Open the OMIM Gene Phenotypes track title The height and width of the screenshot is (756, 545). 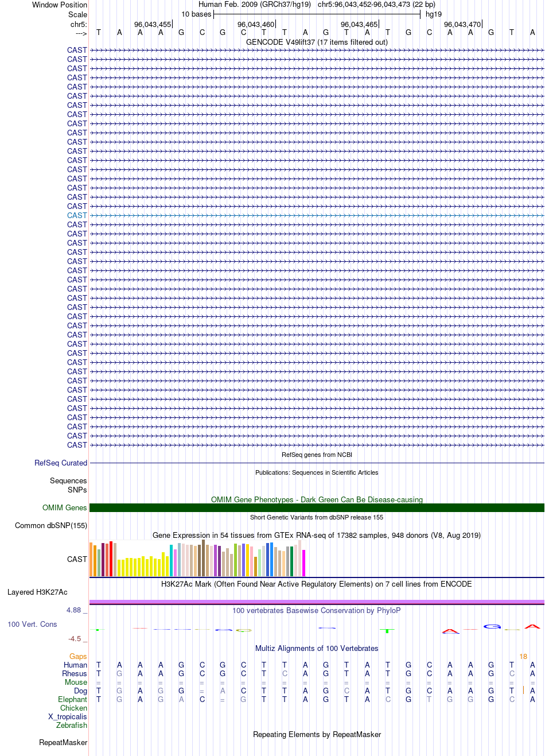[x=317, y=499]
